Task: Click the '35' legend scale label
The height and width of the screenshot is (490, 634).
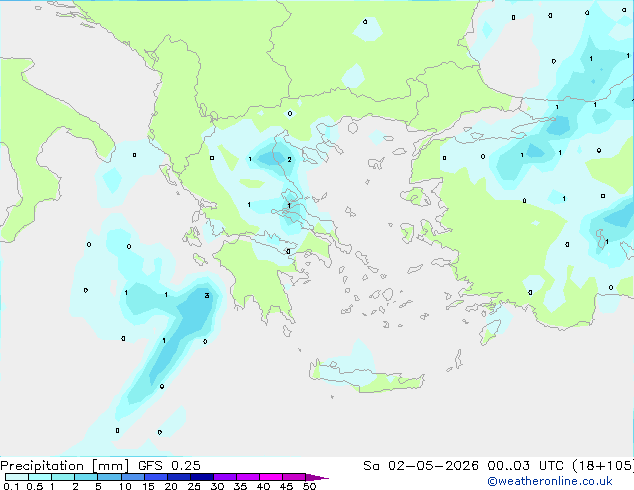Action: pyautogui.click(x=240, y=486)
